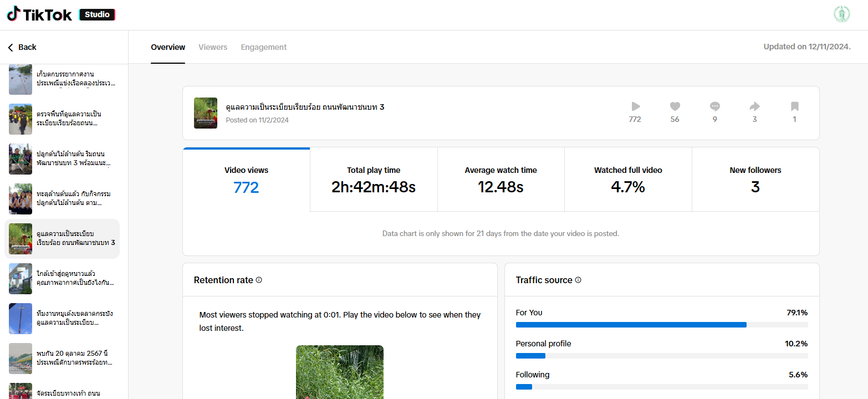Open the profile avatar in top-right corner
Screen dimensions: 868x399
coord(841,14)
